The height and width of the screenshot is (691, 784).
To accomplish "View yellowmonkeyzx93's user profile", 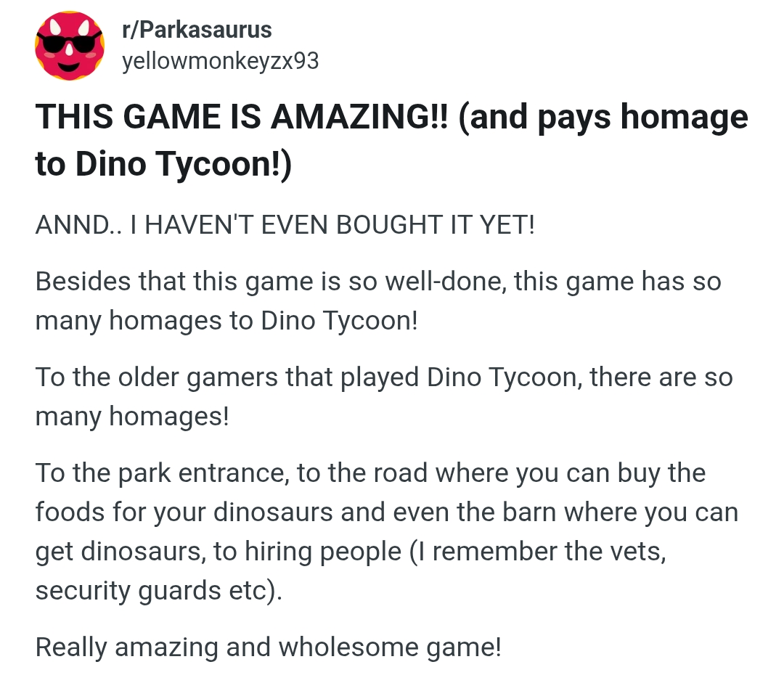I will click(220, 62).
